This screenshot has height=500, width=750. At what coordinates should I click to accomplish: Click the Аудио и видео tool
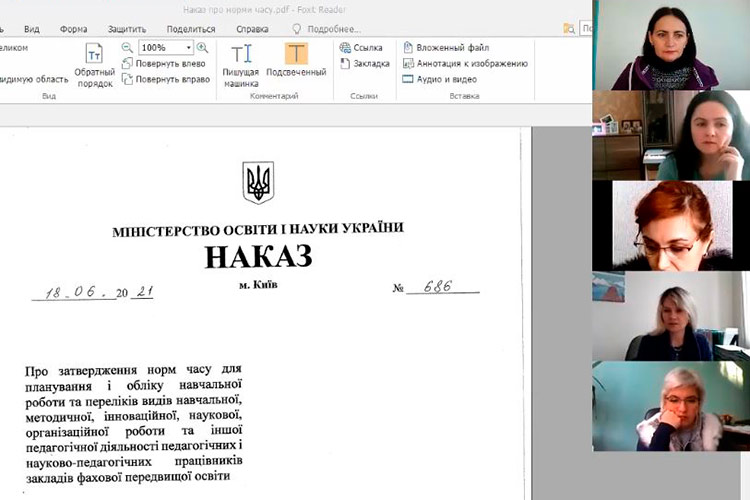[440, 79]
